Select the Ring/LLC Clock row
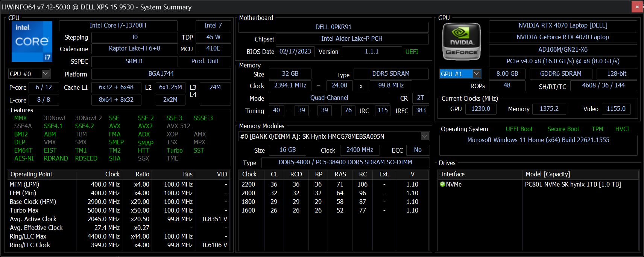 click(118, 245)
